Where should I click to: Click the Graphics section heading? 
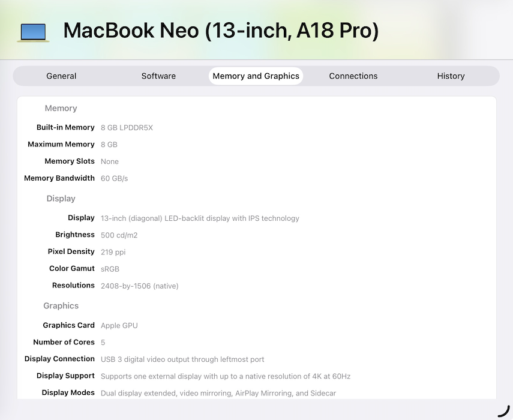pos(61,306)
